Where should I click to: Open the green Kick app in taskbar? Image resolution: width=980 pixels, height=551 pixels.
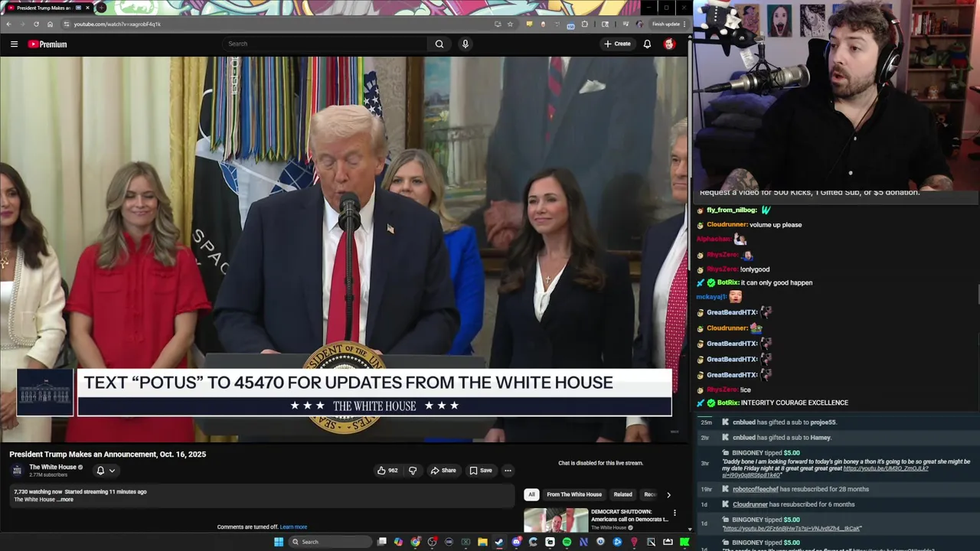tap(684, 542)
